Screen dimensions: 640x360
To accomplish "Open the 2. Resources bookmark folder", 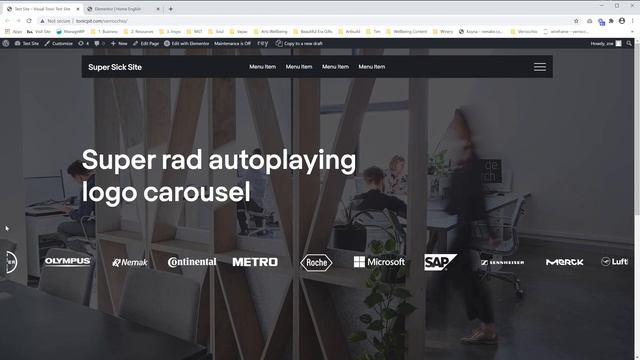I will (138, 31).
